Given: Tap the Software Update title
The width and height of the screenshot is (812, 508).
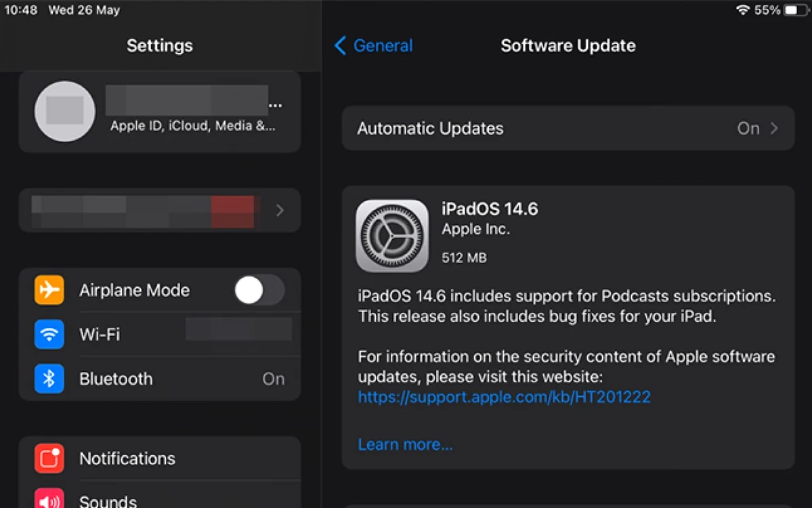Looking at the screenshot, I should point(568,45).
